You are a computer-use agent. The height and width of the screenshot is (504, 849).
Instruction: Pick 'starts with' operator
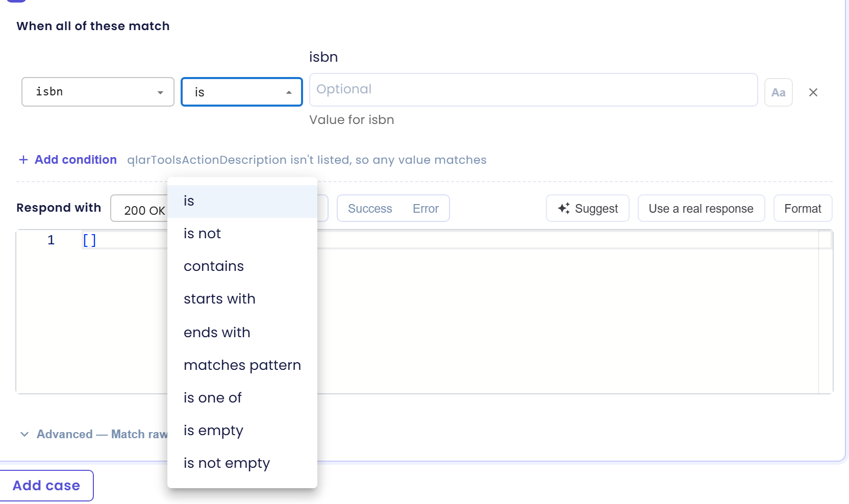coord(242,299)
